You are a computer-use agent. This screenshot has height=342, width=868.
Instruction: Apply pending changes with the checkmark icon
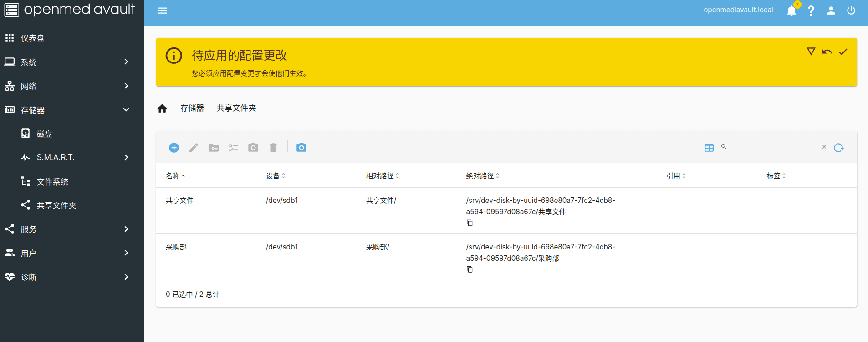coord(843,52)
